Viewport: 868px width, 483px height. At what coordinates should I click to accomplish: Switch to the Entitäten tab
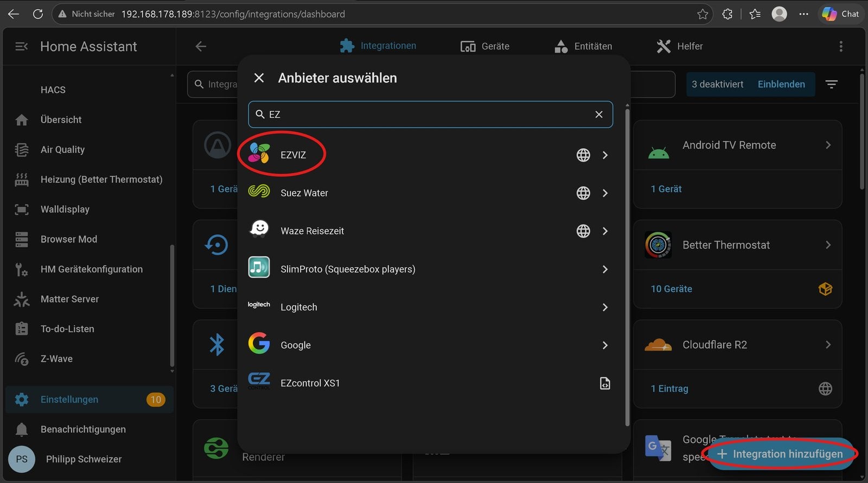coord(583,46)
